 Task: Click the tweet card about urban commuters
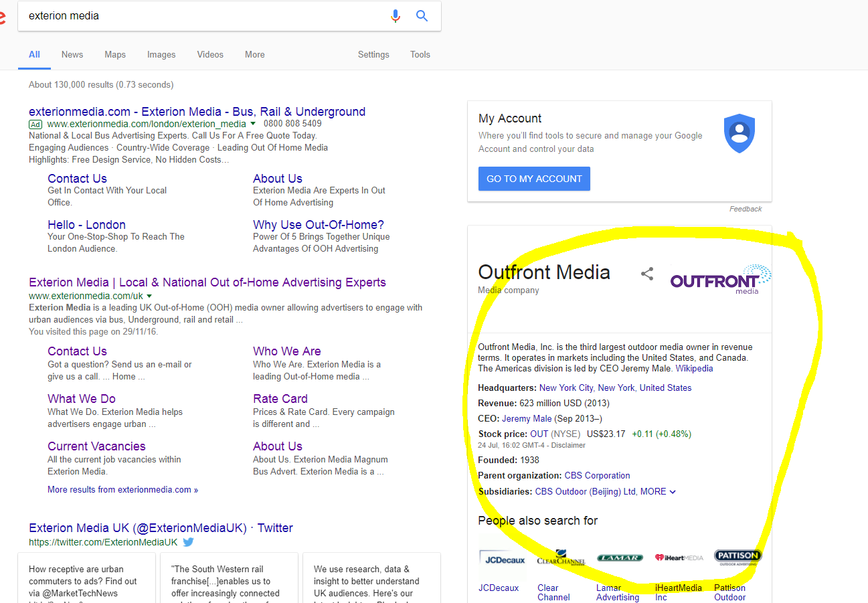[x=86, y=578]
